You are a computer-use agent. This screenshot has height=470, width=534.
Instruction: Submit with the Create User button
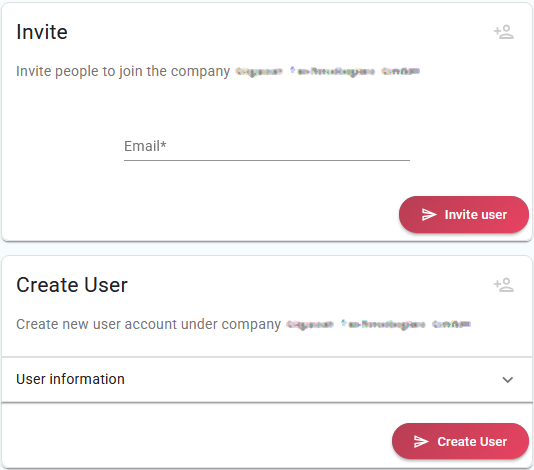[460, 441]
